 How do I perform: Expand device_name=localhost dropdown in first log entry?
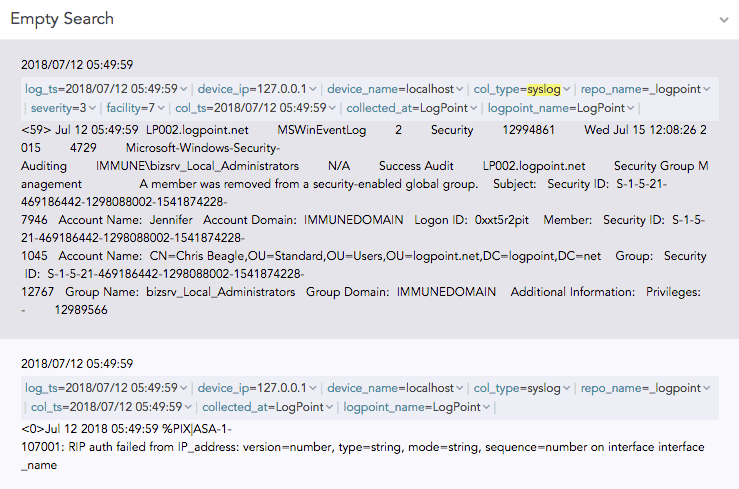(x=459, y=89)
